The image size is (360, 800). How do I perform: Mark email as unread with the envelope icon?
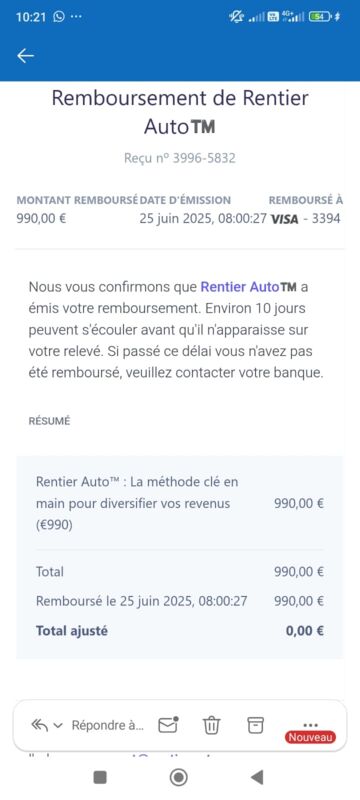coord(168,724)
